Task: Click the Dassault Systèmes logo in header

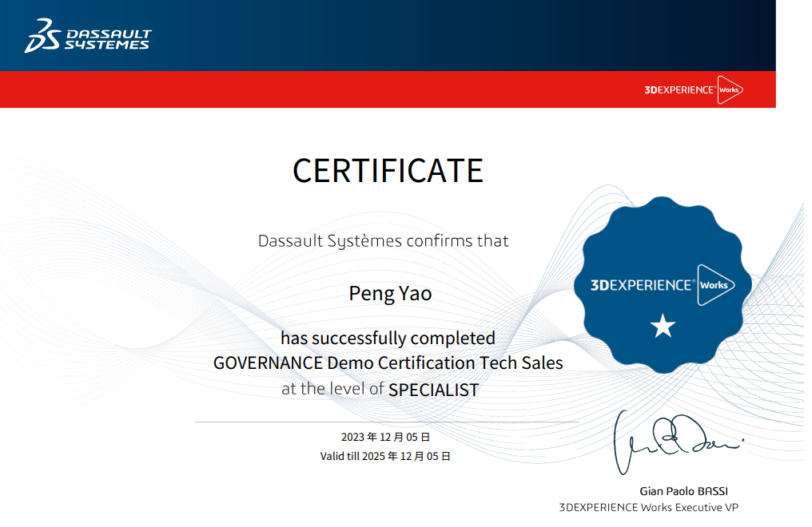Action: [88, 36]
